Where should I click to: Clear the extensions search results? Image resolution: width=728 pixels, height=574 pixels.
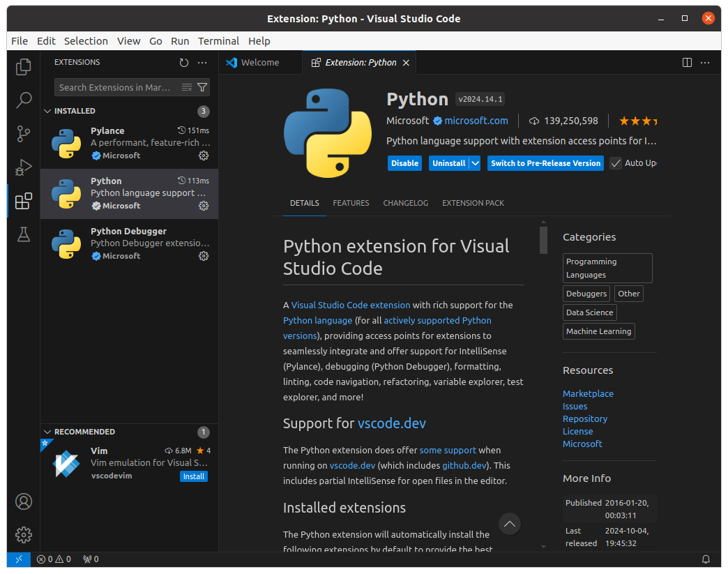click(x=187, y=87)
